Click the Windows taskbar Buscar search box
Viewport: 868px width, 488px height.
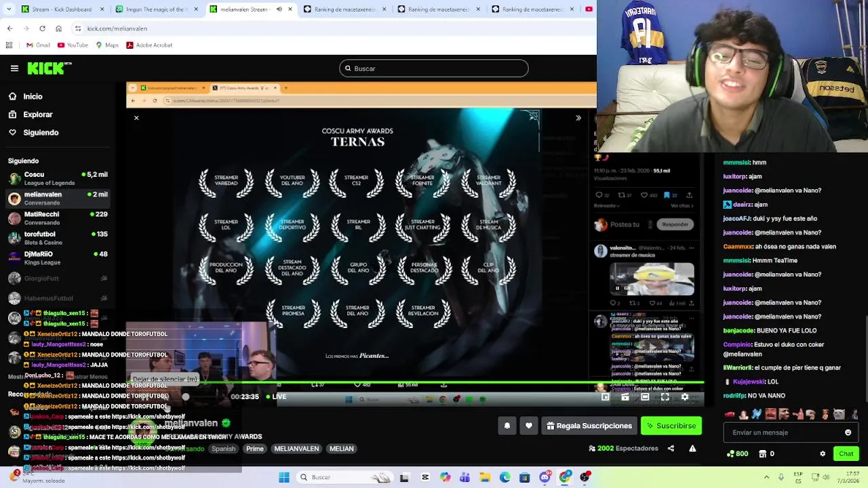point(344,477)
